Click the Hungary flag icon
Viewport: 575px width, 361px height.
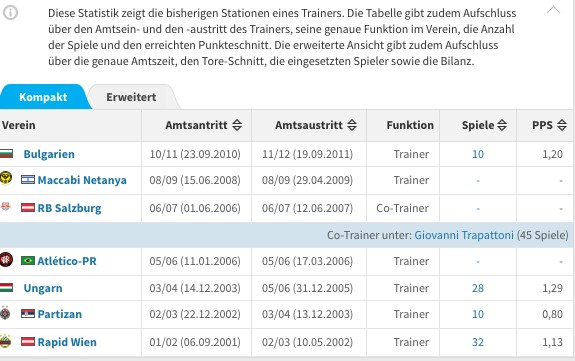6,287
